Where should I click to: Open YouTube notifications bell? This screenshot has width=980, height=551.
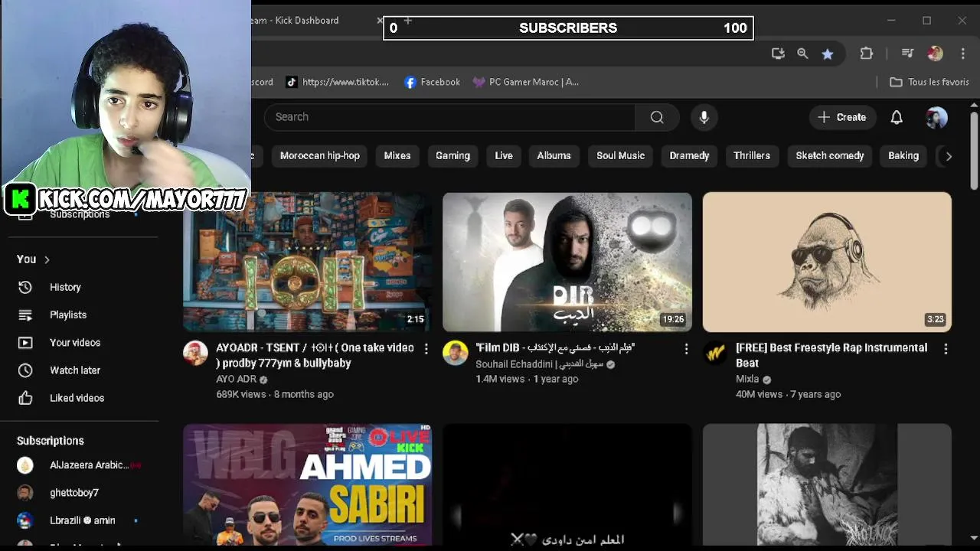coord(896,117)
